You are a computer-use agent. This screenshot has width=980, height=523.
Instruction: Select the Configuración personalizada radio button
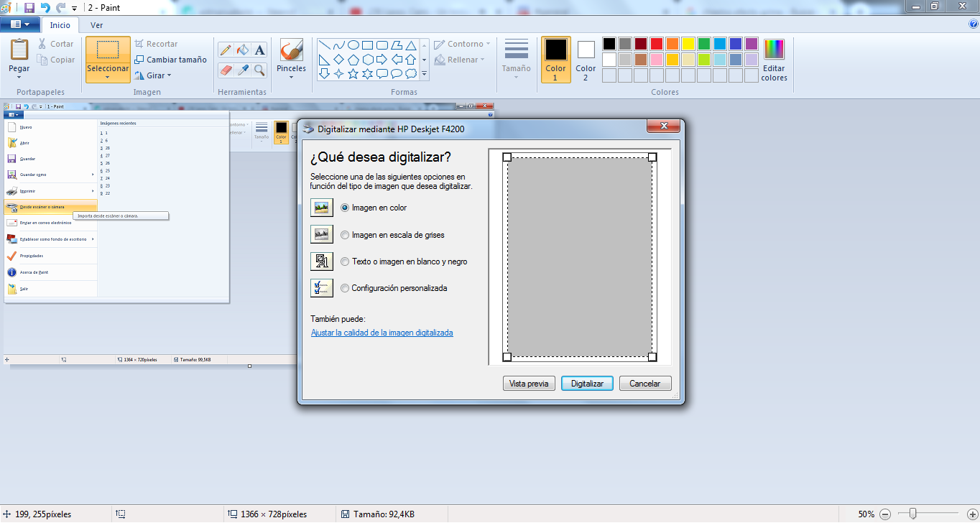345,288
